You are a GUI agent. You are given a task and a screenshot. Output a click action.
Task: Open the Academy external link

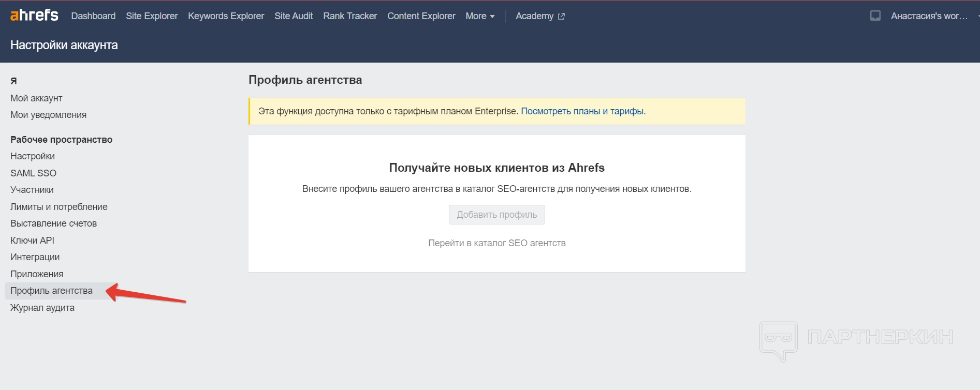tap(540, 16)
